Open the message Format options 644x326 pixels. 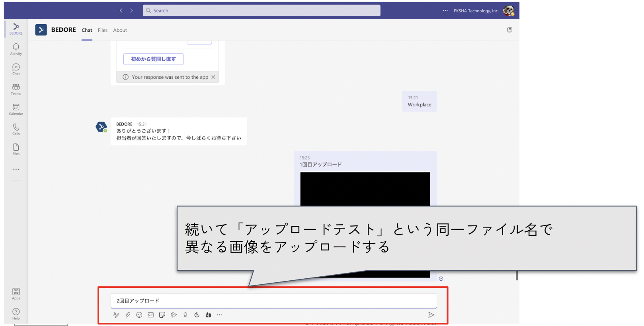pos(116,315)
